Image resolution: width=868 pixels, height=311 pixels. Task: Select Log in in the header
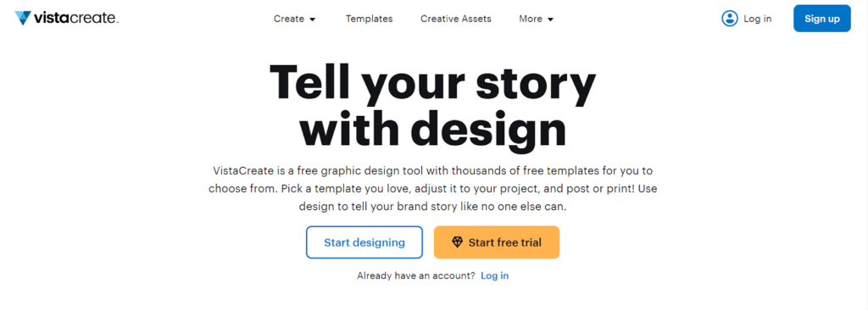[757, 19]
